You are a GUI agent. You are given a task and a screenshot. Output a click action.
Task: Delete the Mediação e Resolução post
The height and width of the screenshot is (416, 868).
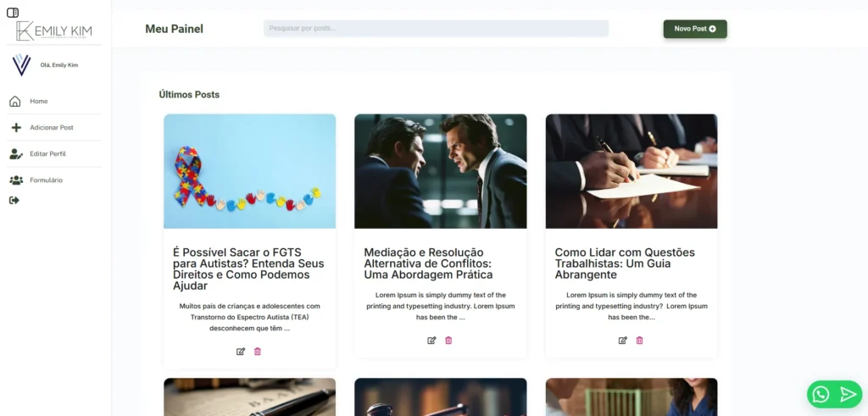(x=448, y=341)
